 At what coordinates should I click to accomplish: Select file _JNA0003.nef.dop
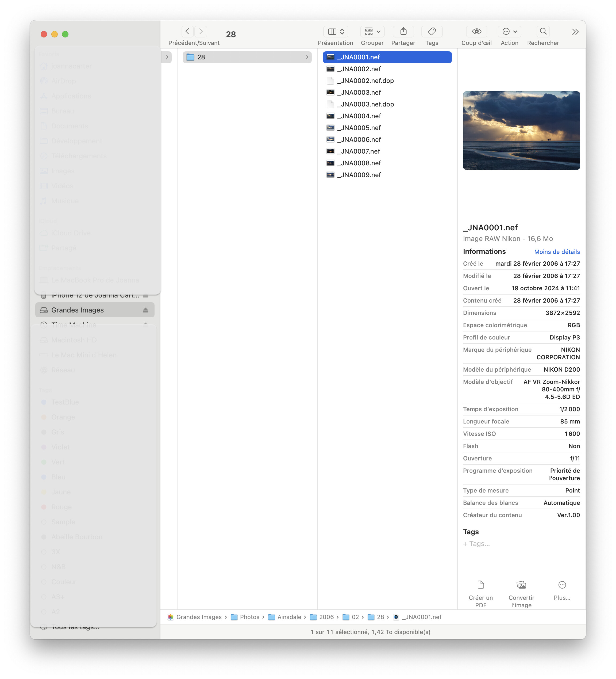tap(387, 104)
